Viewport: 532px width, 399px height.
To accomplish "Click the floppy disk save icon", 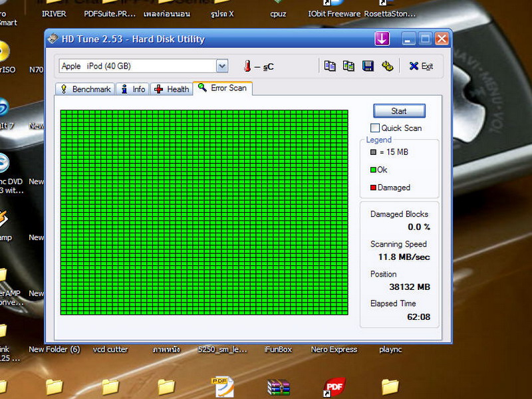I will pyautogui.click(x=368, y=66).
